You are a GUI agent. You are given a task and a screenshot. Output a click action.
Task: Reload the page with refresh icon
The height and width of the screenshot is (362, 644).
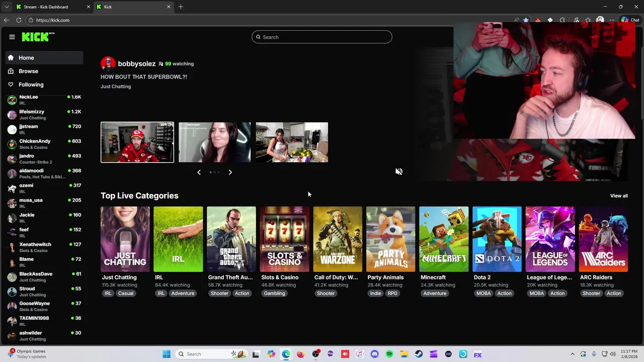tap(19, 20)
